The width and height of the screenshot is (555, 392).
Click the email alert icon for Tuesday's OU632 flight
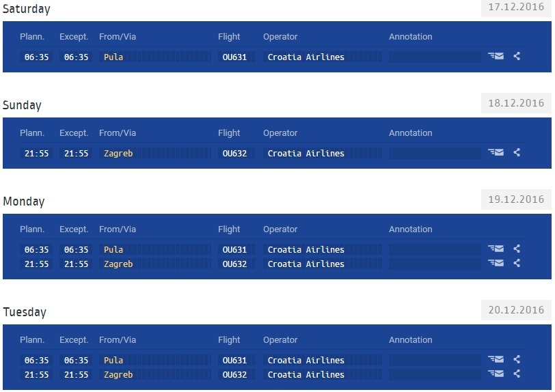tap(496, 374)
